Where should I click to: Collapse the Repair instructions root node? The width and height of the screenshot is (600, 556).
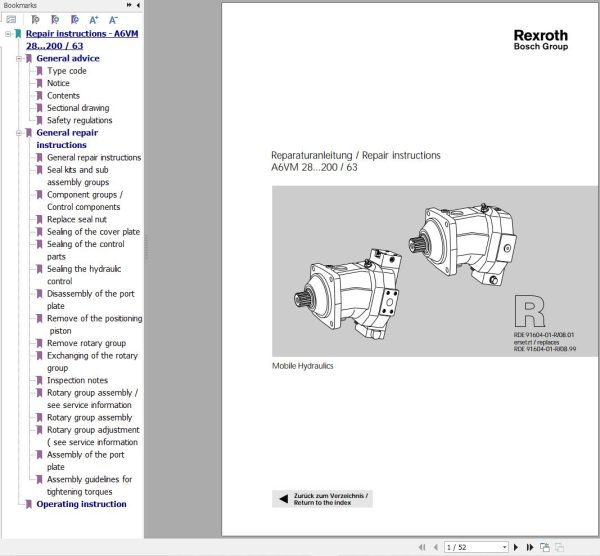click(x=8, y=34)
